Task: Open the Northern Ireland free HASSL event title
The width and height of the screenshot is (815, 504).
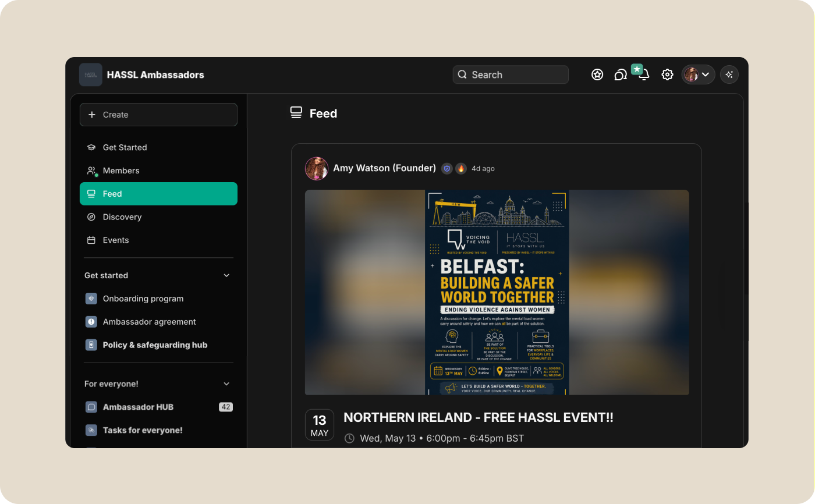Action: click(479, 417)
